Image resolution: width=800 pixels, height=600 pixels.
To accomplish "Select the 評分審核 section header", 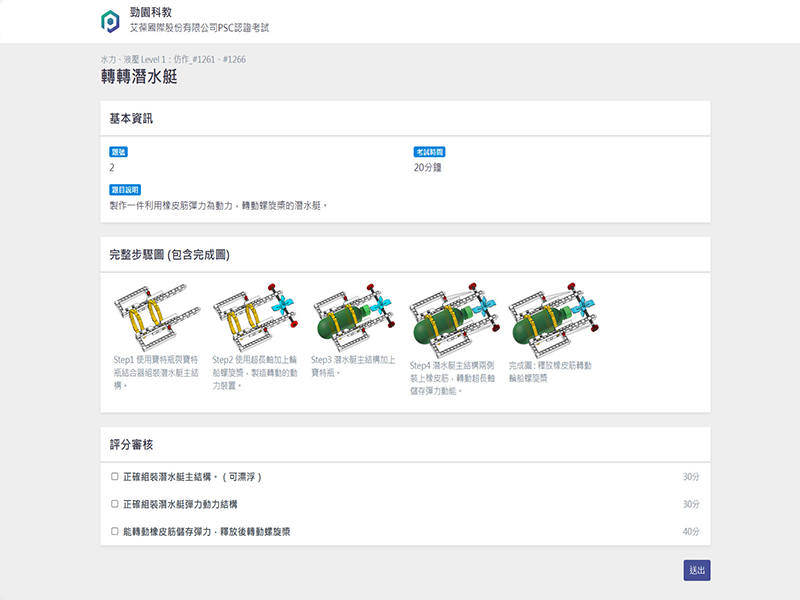I will [131, 444].
